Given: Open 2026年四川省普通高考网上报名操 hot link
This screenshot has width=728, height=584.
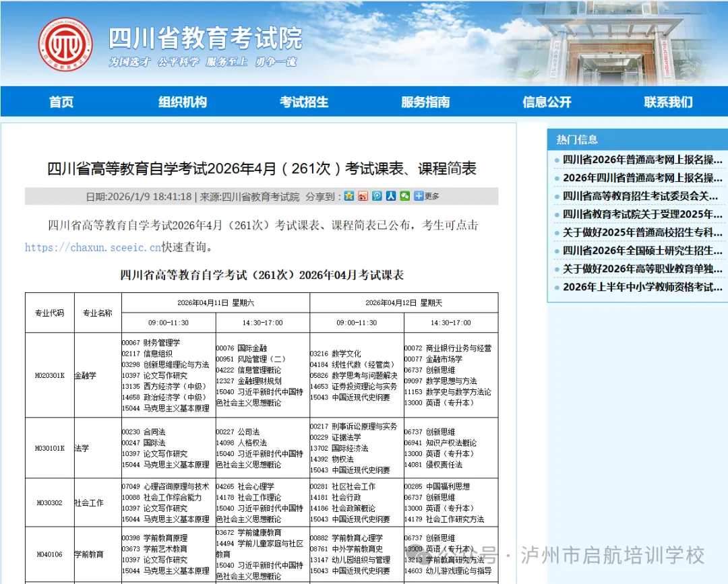Looking at the screenshot, I should click(642, 178).
